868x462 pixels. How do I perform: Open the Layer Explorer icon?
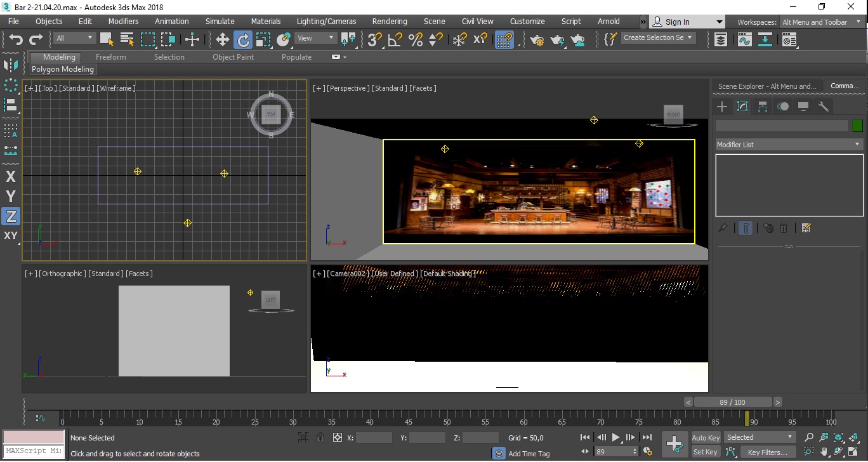pyautogui.click(x=721, y=40)
